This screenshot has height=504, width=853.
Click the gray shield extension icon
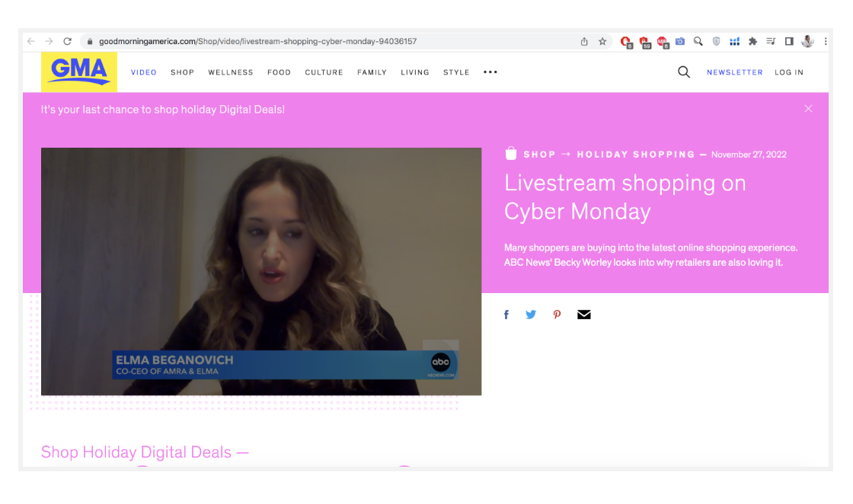[717, 41]
